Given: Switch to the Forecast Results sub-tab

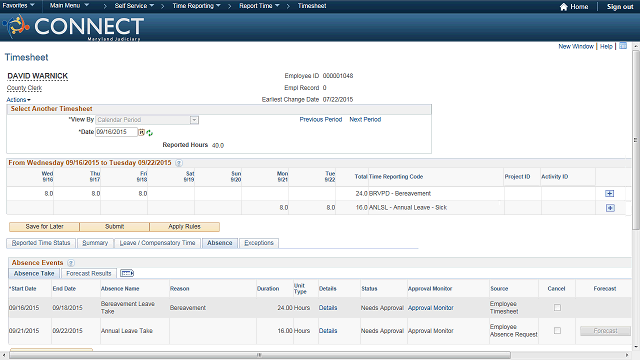Looking at the screenshot, I should pos(89,273).
